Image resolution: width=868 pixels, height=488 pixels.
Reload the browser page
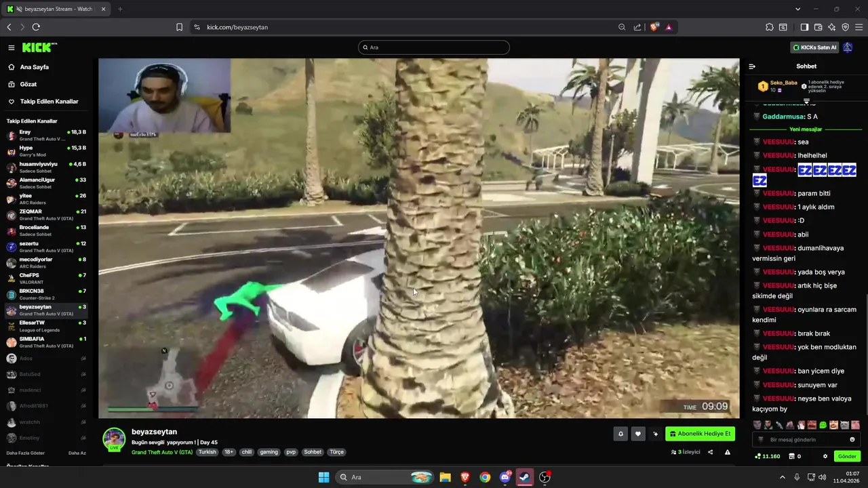pos(36,27)
